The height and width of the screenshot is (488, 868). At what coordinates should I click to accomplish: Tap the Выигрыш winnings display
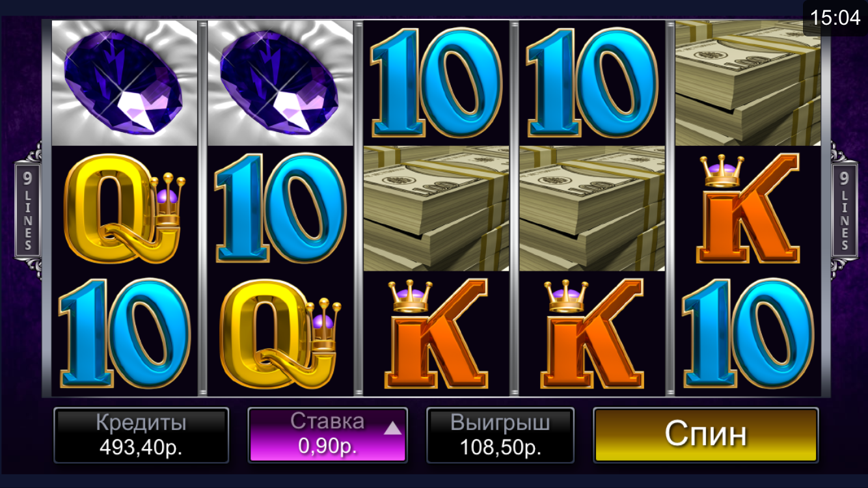tap(500, 435)
